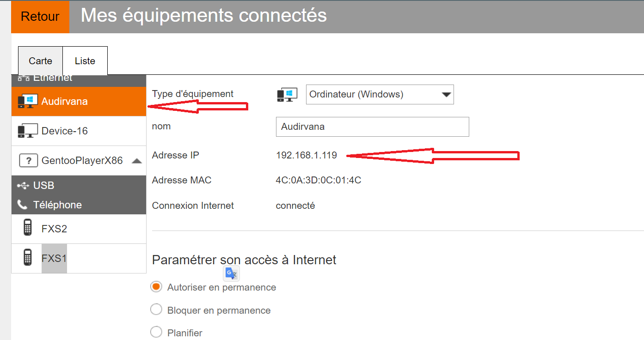The image size is (644, 340).
Task: Click the Audirvana Windows computer icon
Action: (x=27, y=101)
